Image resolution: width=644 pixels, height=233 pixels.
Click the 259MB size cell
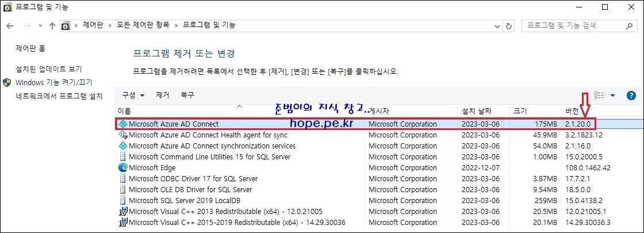click(545, 201)
